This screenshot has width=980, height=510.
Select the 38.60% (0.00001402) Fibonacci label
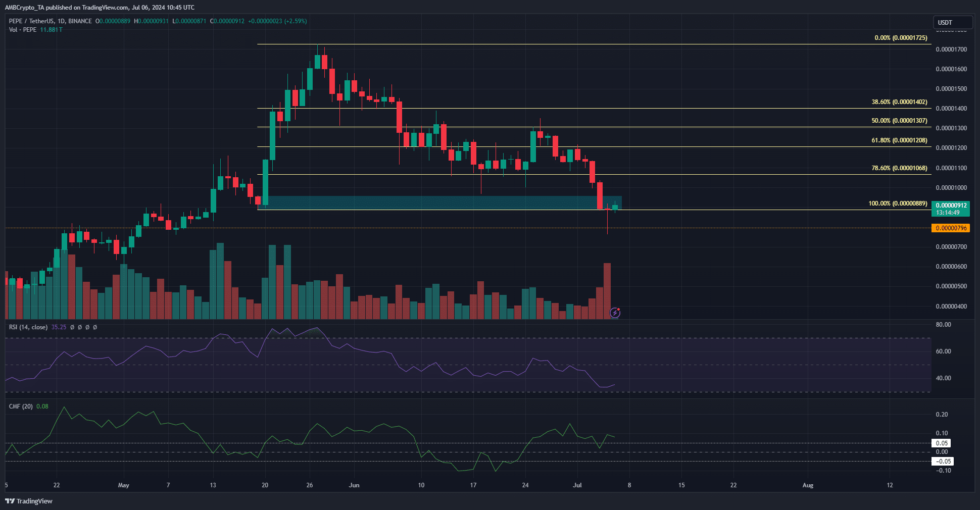899,102
